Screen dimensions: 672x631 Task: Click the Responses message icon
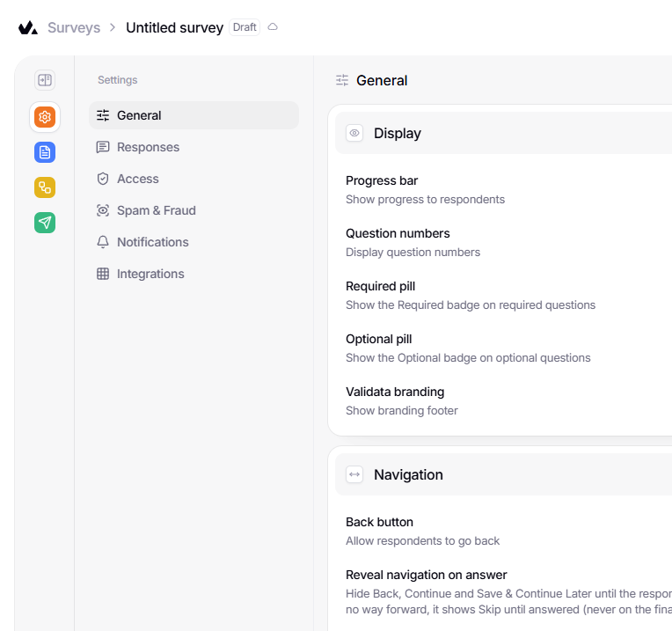[103, 147]
